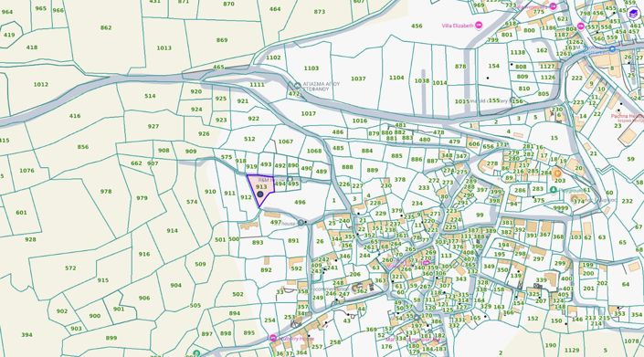644x357 pixels.
Task: Select parcel number 232
Action: click(628, 201)
